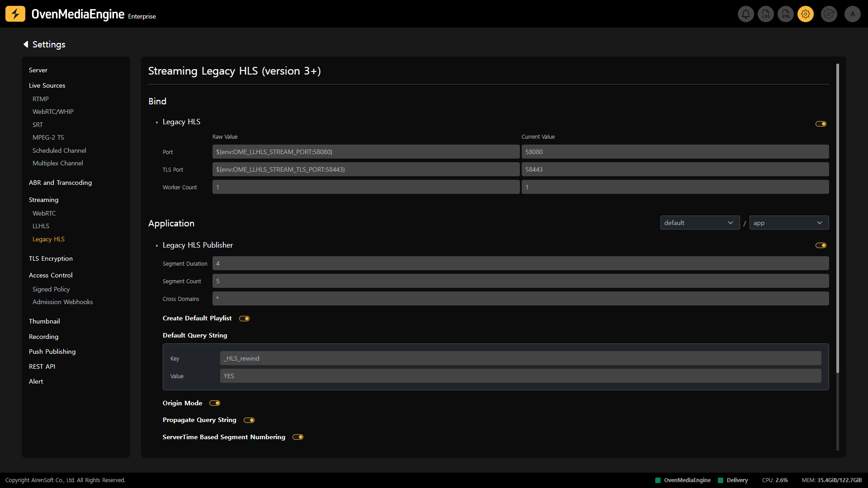Open the notifications bell icon

pos(746,14)
